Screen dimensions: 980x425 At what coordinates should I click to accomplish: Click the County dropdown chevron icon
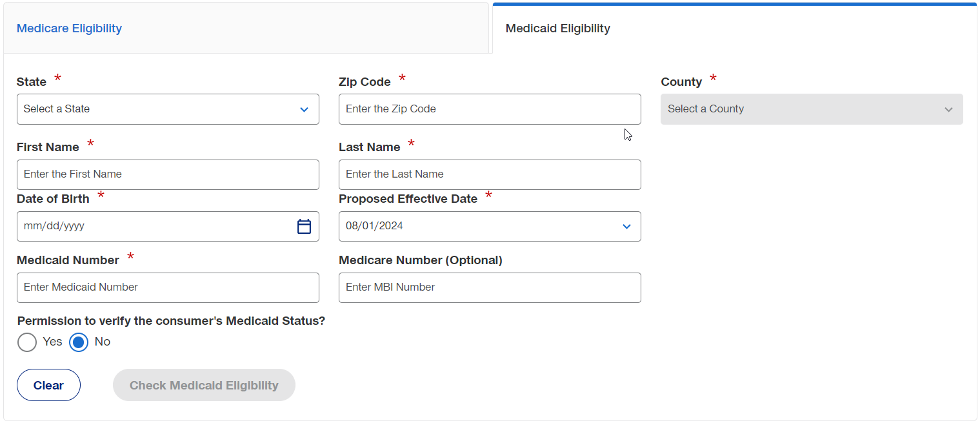[948, 110]
